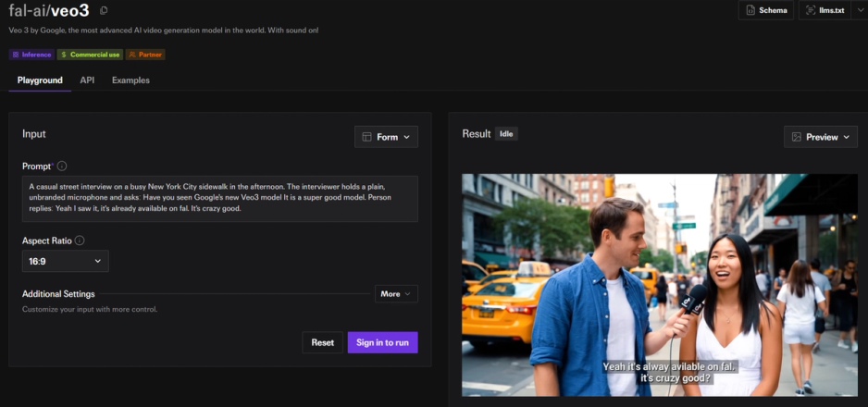
Task: Open the Schema button
Action: 766,10
